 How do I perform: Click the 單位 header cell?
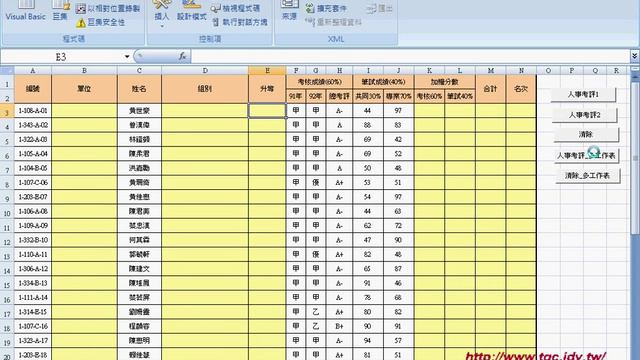pyautogui.click(x=84, y=89)
